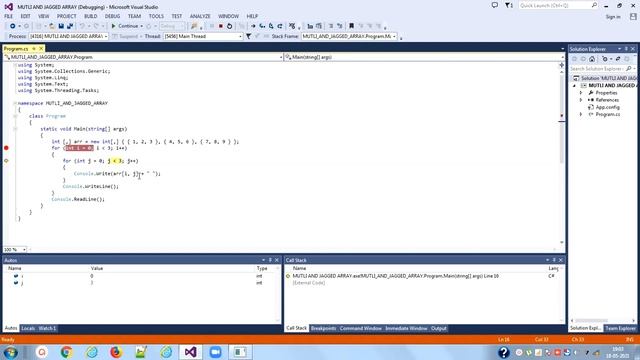Open Firefox from the taskbar

pyautogui.click(x=116, y=352)
